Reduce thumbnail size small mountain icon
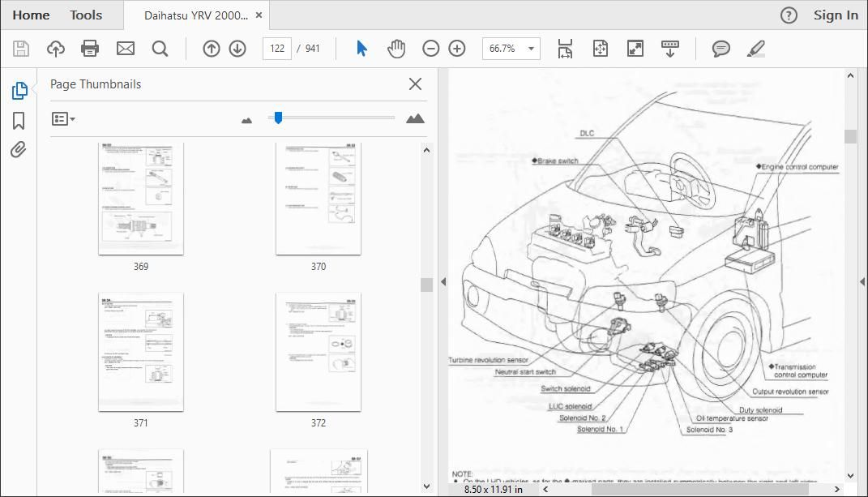Image resolution: width=868 pixels, height=497 pixels. pyautogui.click(x=247, y=120)
